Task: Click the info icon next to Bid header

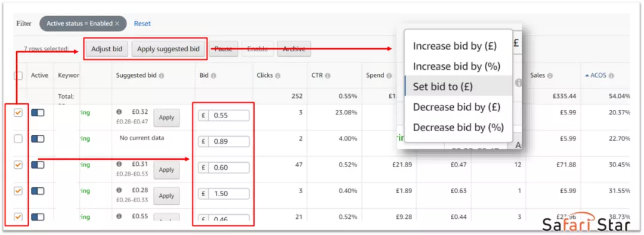Action: point(214,76)
